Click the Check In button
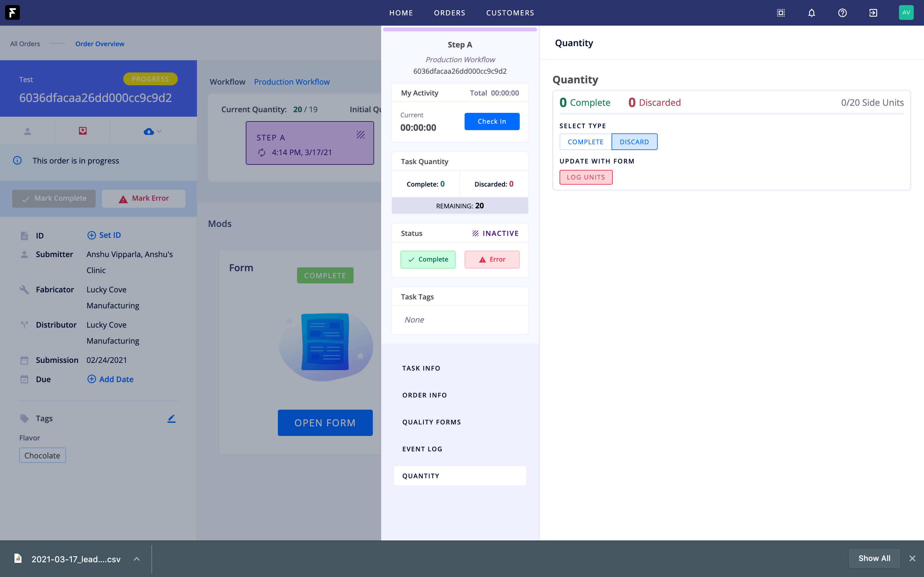Screen dimensions: 924x577 coord(492,121)
